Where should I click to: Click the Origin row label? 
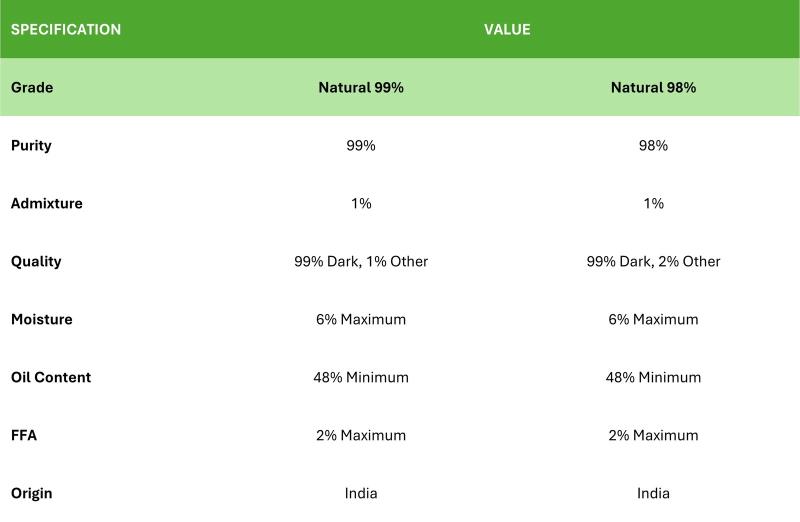coord(32,493)
